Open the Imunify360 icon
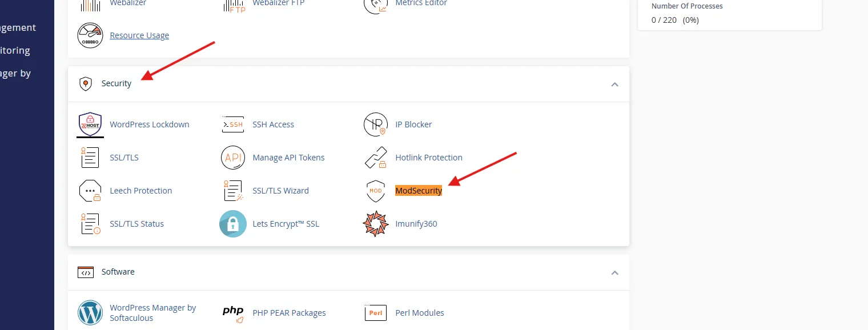The height and width of the screenshot is (330, 868). [x=376, y=224]
